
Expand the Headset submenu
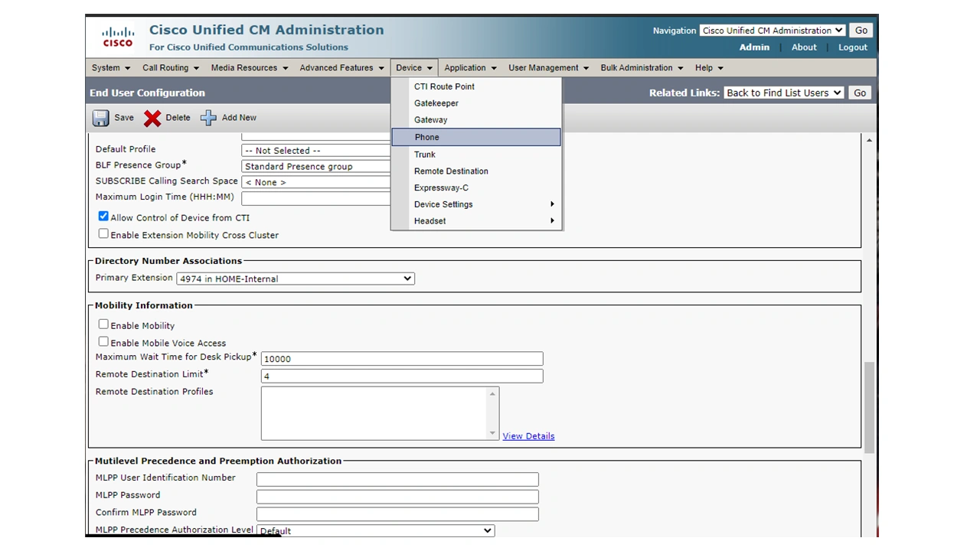point(476,221)
